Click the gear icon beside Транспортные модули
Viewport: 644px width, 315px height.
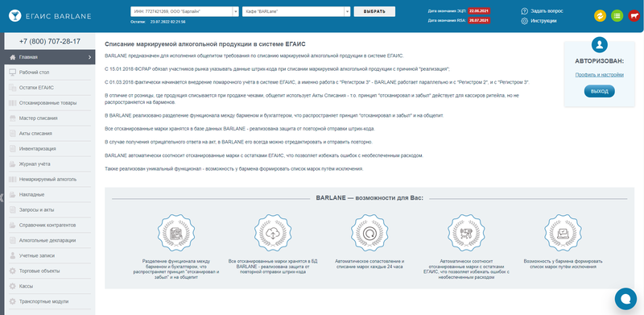click(12, 301)
